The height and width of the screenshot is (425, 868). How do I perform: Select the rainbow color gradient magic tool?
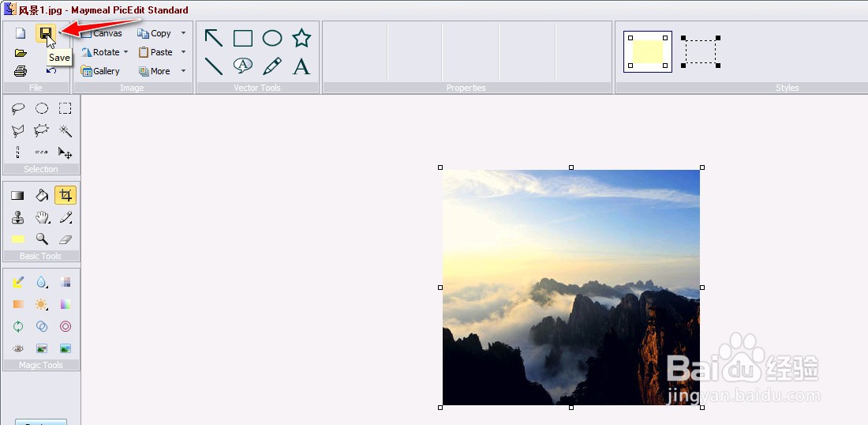65,303
